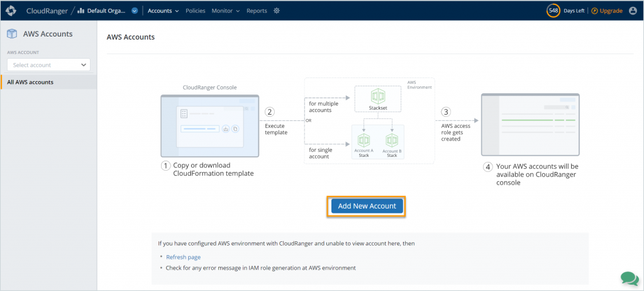Click the Upgrade arrow circle icon

coord(594,11)
